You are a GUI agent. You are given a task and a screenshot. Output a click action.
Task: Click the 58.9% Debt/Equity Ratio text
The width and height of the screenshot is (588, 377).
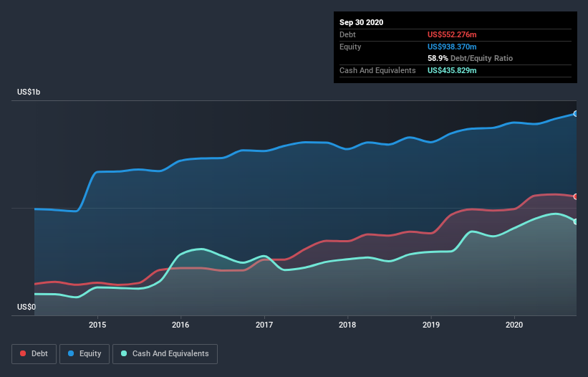tap(470, 58)
